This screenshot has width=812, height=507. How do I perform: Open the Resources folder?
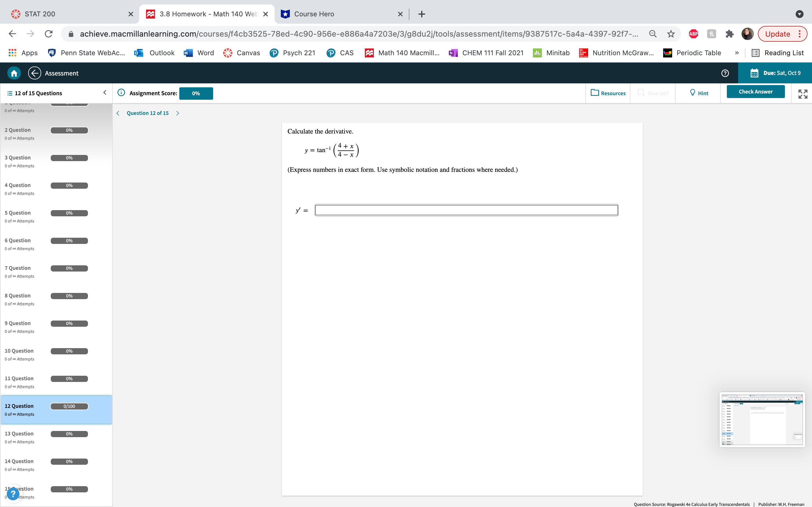(608, 93)
